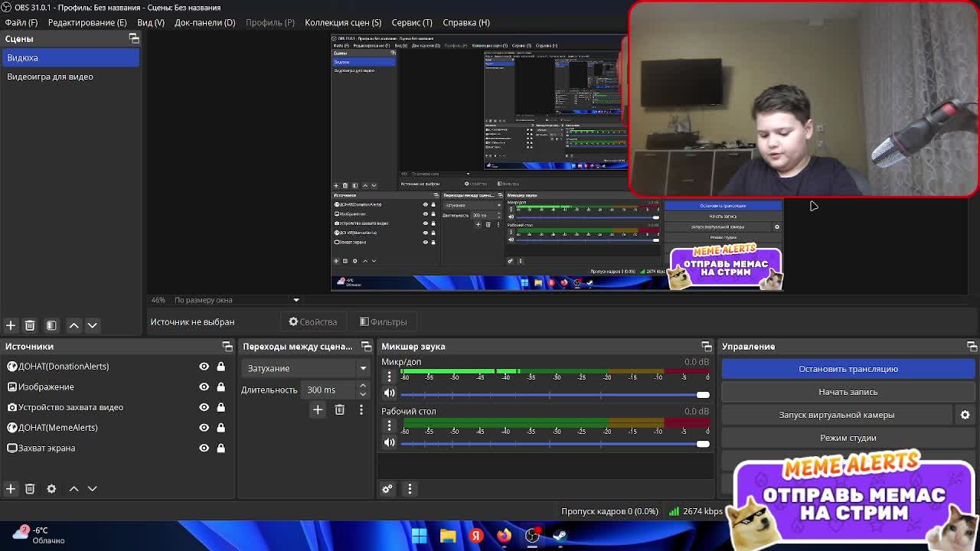Delete the selected source with the trash icon
Viewport: 980px width, 551px height.
tap(30, 488)
